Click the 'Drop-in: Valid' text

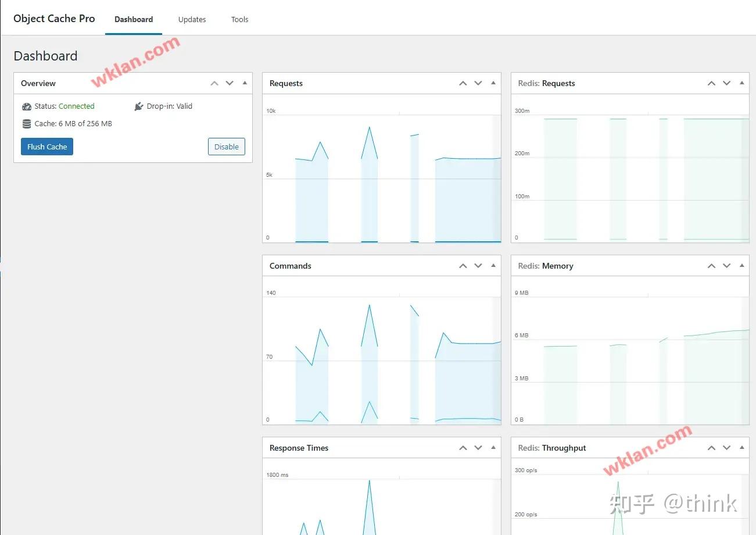pos(169,106)
